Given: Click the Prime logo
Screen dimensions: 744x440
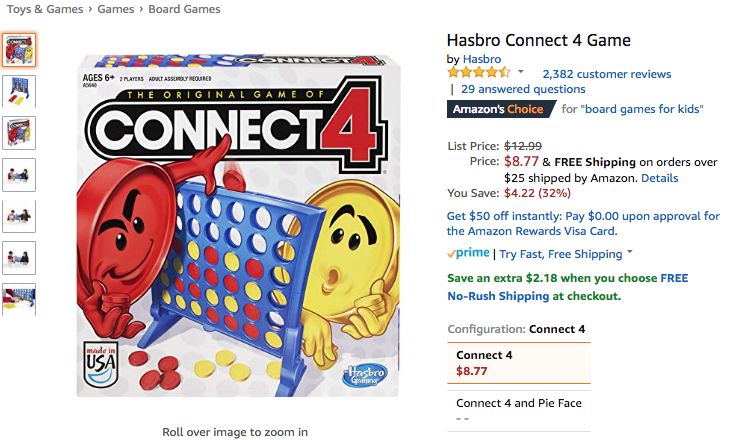Looking at the screenshot, I should 469,254.
